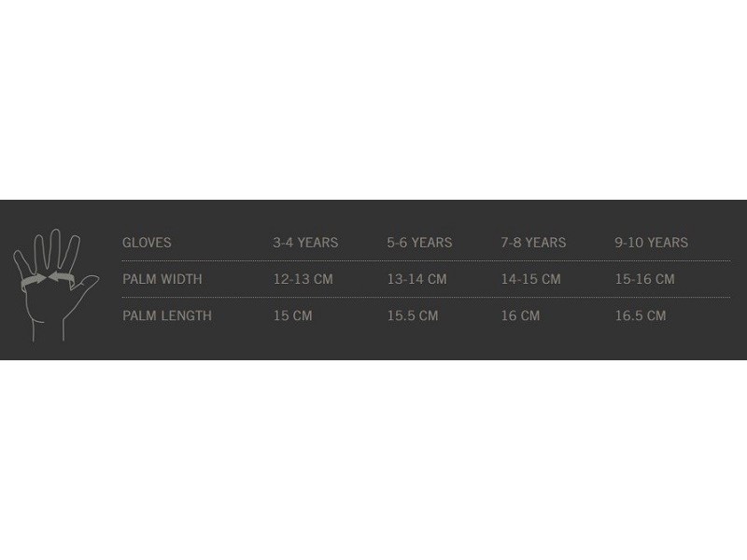Click the 16 CM palm length value
Screen dimensions: 747x560
pos(520,315)
